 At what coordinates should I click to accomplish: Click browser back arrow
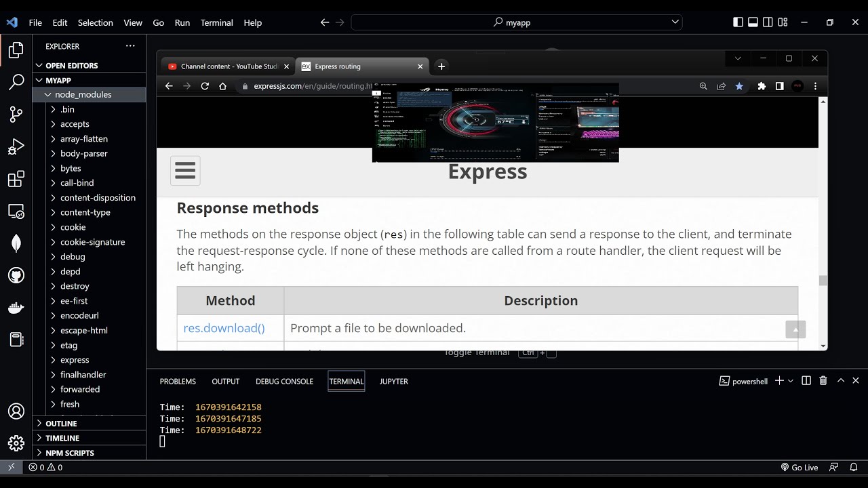tap(169, 86)
